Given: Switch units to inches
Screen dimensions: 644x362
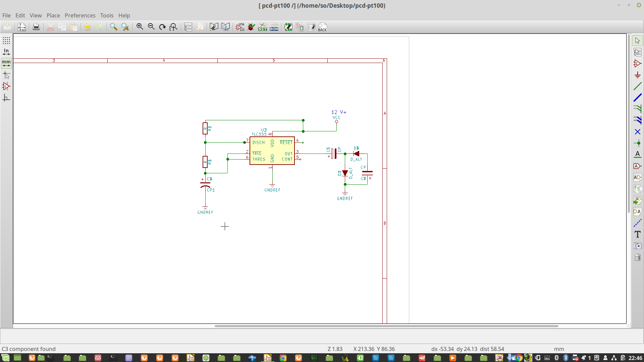Looking at the screenshot, I should [x=6, y=52].
